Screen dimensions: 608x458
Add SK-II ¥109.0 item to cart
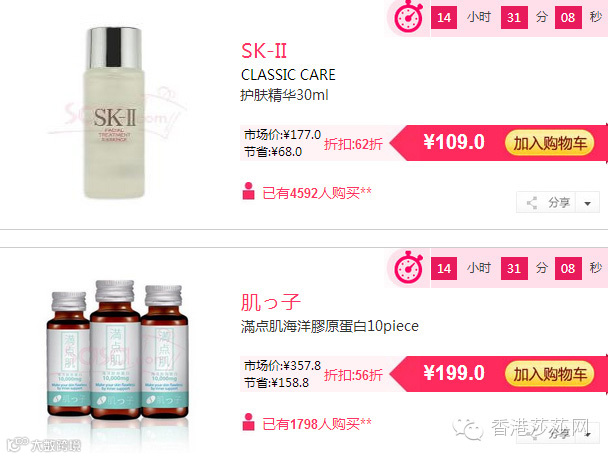point(549,143)
